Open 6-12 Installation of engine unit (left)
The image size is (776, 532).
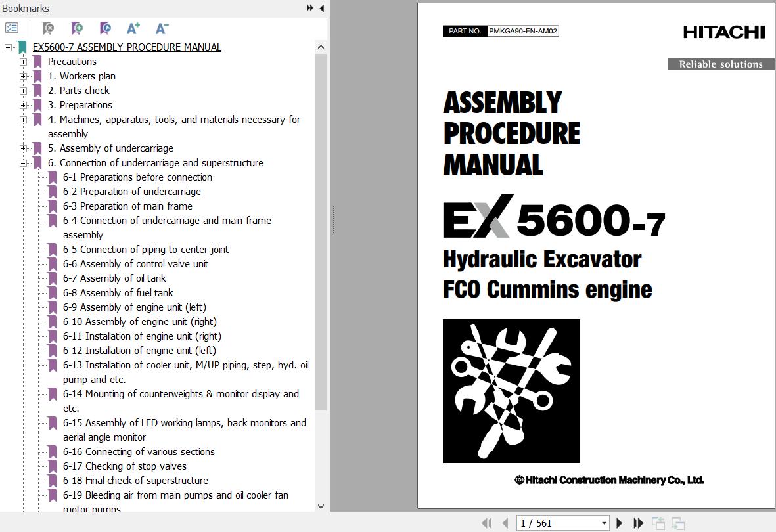139,350
